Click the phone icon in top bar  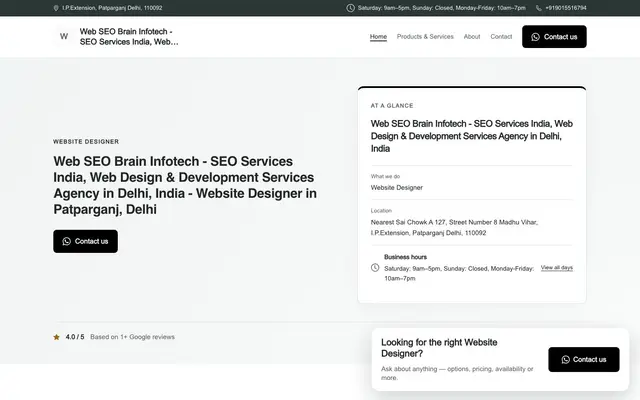(538, 8)
